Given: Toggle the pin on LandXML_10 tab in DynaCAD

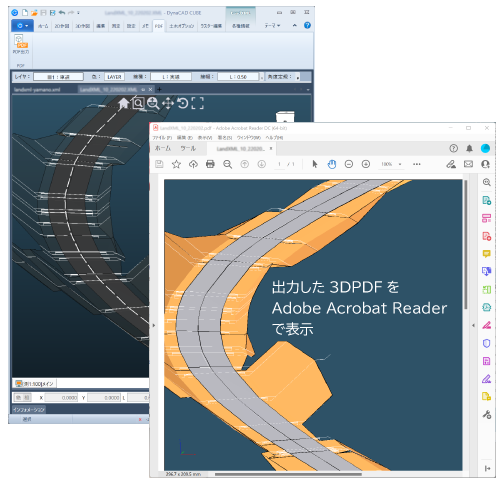Looking at the screenshot, I should 143,89.
